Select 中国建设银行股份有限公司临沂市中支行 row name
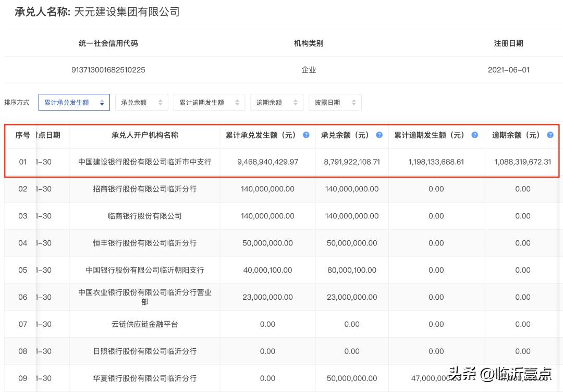563x392 pixels. point(145,162)
